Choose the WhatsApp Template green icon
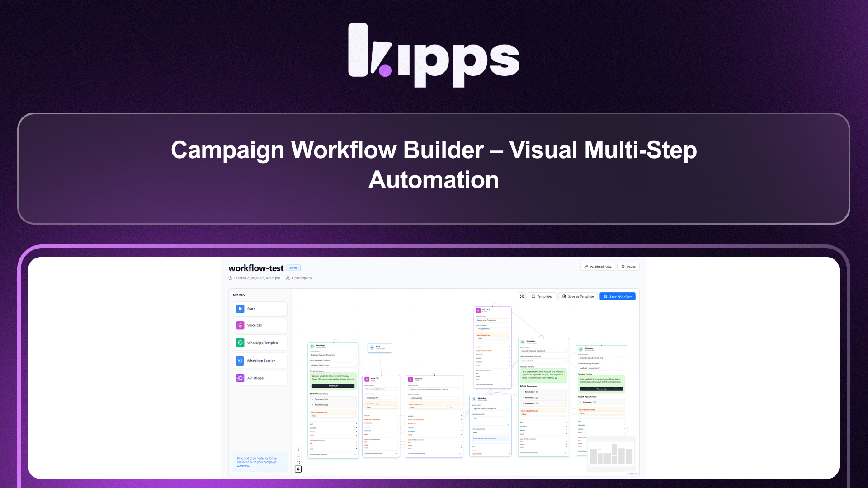The image size is (868, 488). click(x=240, y=343)
